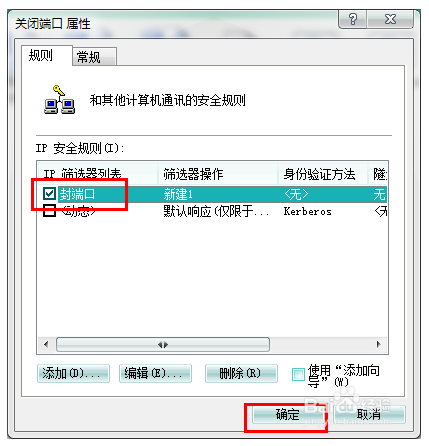Image resolution: width=429 pixels, height=446 pixels.
Task: Click the networked computers security icon
Action: [59, 100]
